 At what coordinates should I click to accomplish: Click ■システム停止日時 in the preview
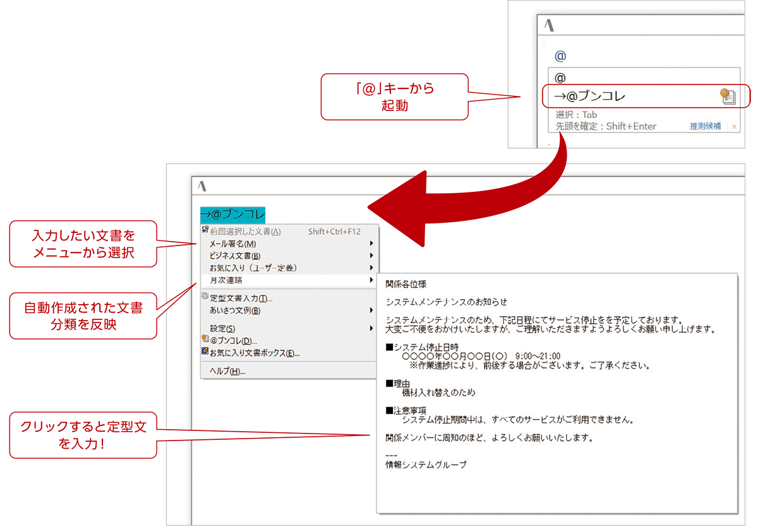[422, 347]
